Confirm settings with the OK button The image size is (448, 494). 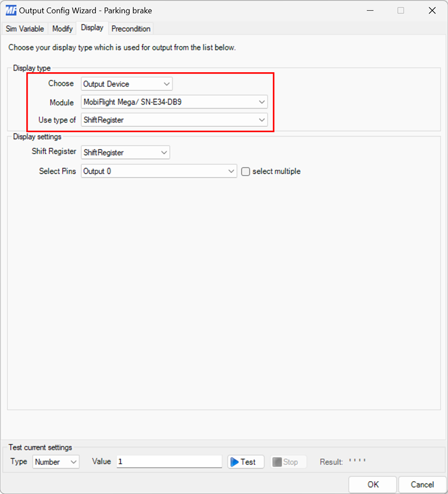(372, 484)
